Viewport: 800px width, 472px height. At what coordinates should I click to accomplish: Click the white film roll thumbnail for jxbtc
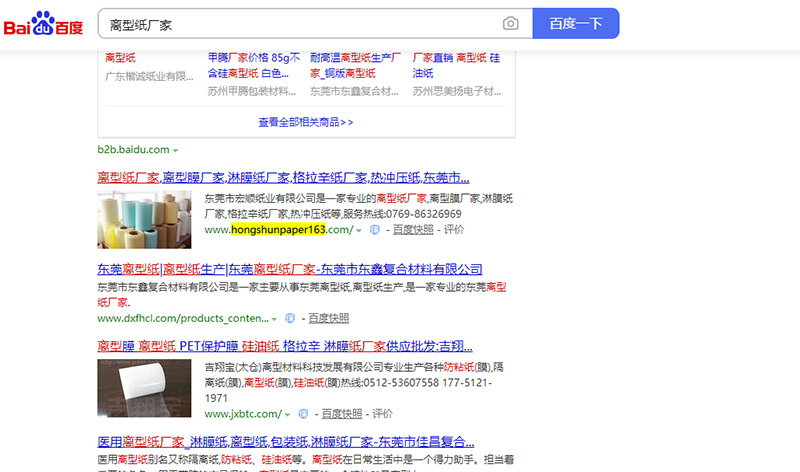(144, 388)
